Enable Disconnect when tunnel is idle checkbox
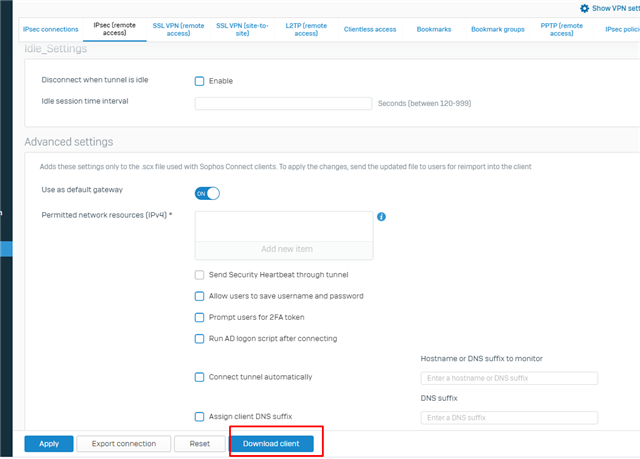 point(199,81)
